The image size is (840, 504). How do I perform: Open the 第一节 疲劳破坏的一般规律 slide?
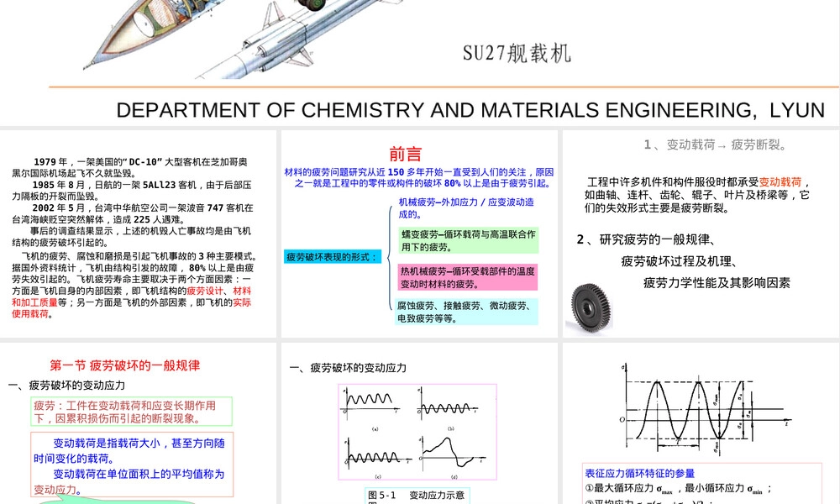(139, 423)
